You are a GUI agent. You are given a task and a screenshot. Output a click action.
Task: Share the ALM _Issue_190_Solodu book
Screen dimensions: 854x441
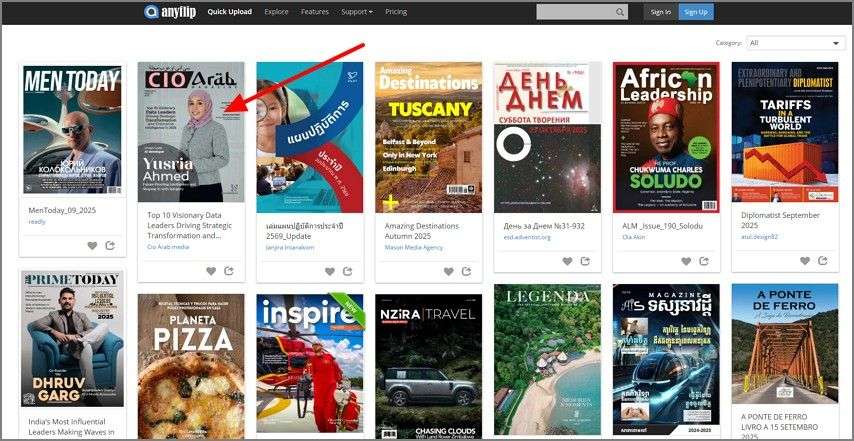(704, 261)
